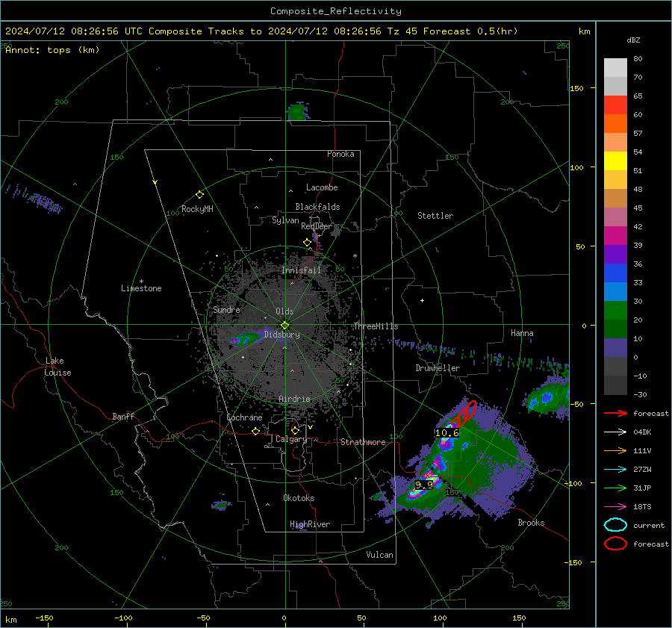Screen dimensions: 672x628
Task: Select the slate purple 0-10 dBZ swatch
Action: (615, 348)
